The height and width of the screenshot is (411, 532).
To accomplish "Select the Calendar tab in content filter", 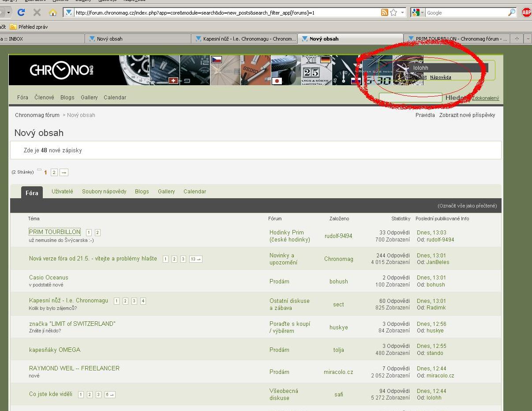I will coord(195,192).
